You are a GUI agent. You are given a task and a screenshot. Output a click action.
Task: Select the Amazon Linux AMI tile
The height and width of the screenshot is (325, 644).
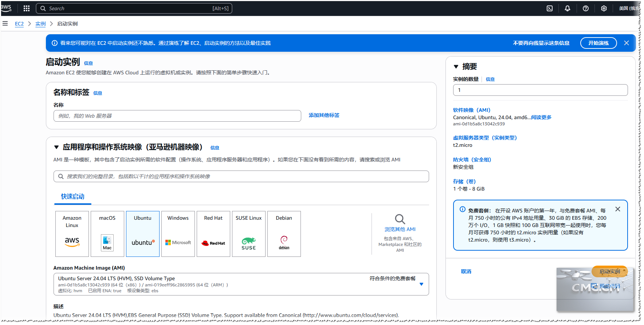coord(72,234)
